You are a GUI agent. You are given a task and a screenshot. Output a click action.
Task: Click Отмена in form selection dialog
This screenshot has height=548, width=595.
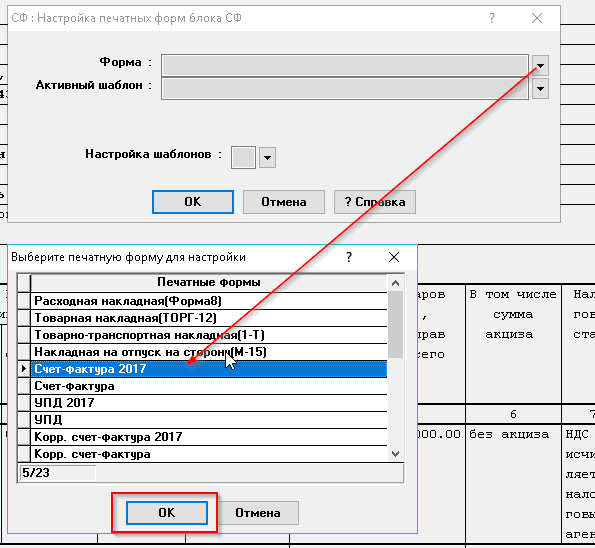click(258, 513)
